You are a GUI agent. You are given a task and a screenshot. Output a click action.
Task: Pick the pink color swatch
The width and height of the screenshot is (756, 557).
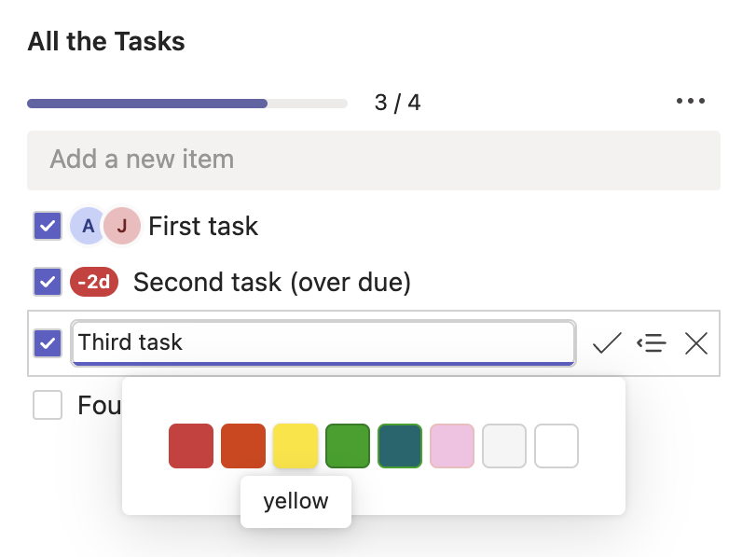[x=452, y=445]
